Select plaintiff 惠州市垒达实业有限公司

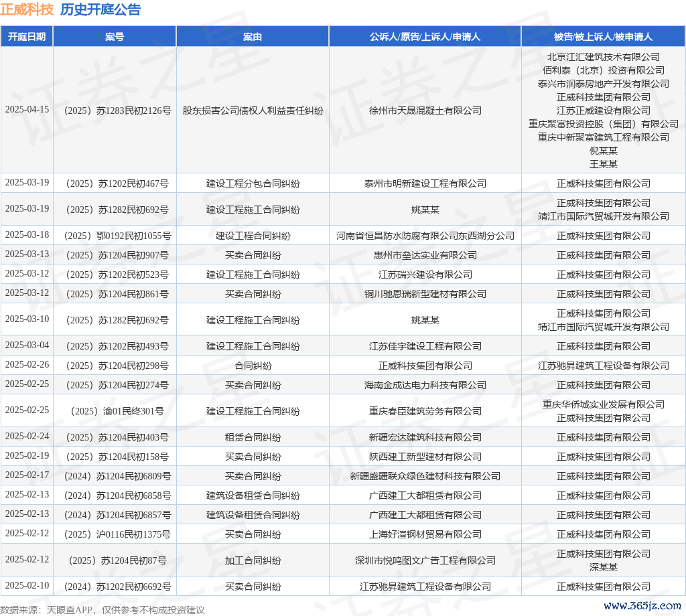click(x=425, y=255)
